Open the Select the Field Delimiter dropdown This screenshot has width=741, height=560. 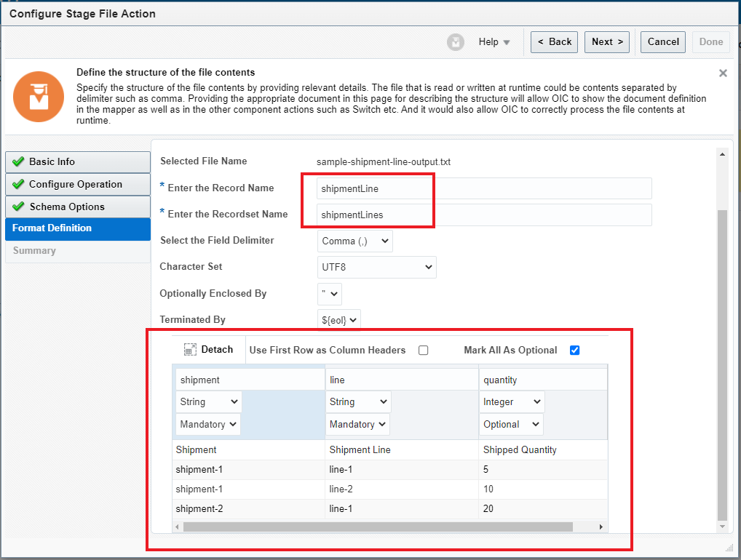355,241
